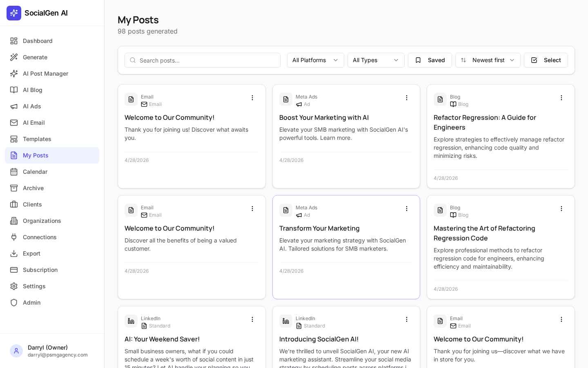Click options dots on bottom-right Welcome email card
The width and height of the screenshot is (588, 368).
pos(561,319)
